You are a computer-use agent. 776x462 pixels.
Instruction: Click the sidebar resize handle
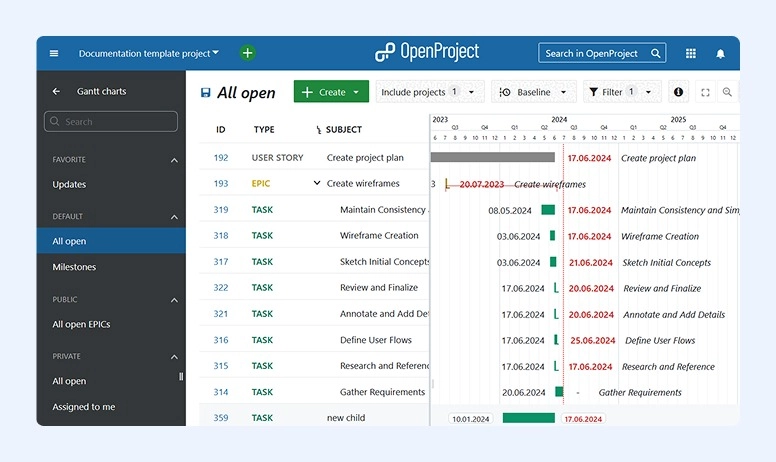pyautogui.click(x=181, y=376)
